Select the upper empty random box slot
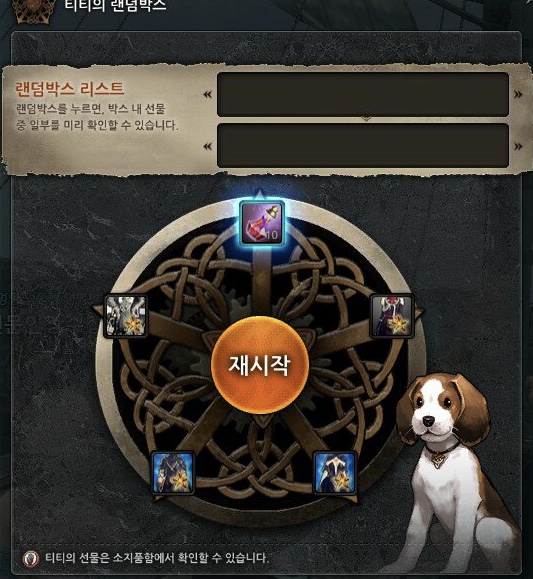Screen dimensions: 533x579 363,95
